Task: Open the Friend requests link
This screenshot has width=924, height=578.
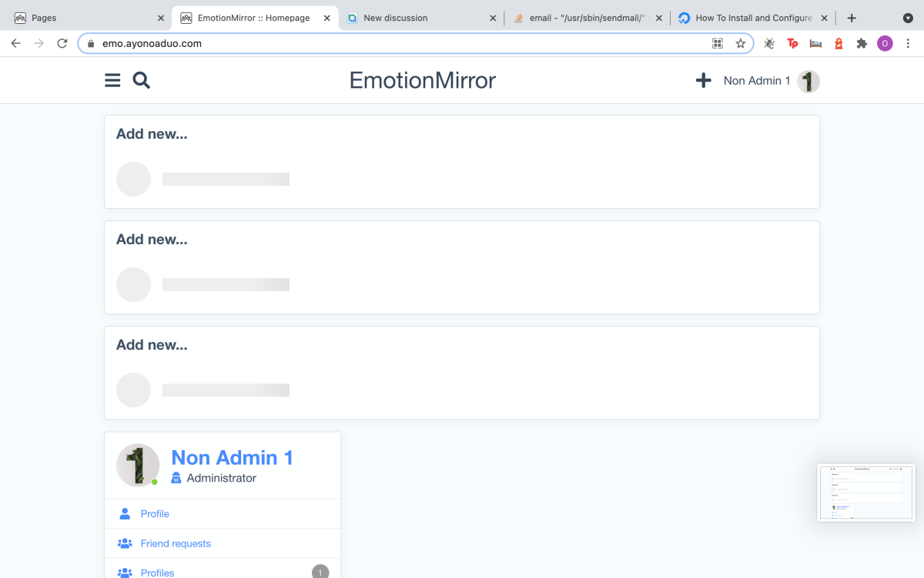Action: (x=176, y=543)
